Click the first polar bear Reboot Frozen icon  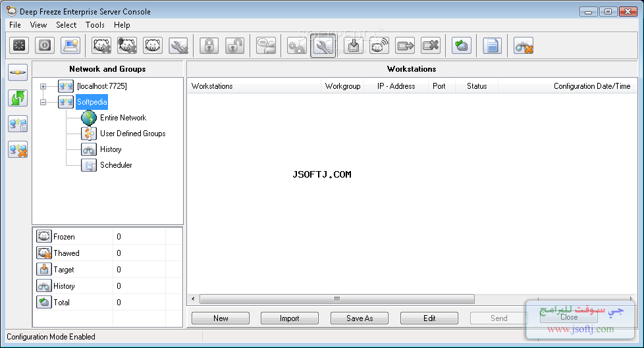pos(101,45)
